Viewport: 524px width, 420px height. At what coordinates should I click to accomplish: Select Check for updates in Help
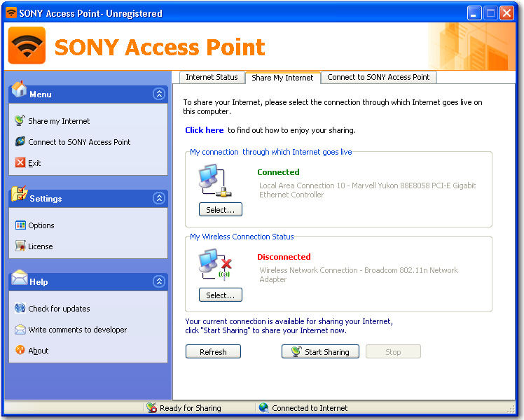(59, 309)
